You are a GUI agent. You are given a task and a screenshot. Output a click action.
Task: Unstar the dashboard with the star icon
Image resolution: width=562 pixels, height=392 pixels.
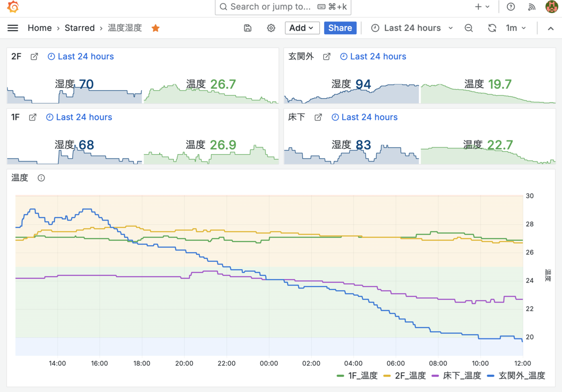(155, 28)
